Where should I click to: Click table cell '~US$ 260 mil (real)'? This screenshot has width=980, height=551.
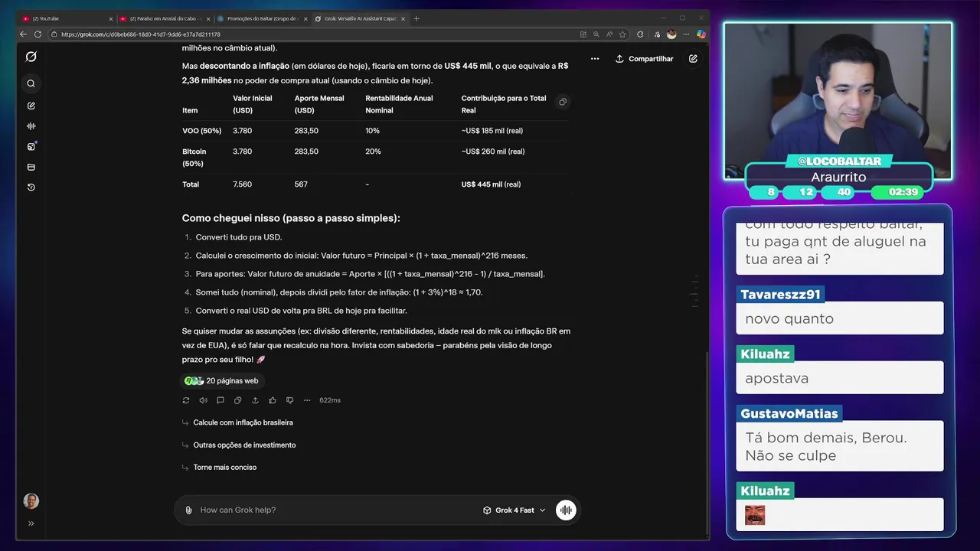click(493, 152)
